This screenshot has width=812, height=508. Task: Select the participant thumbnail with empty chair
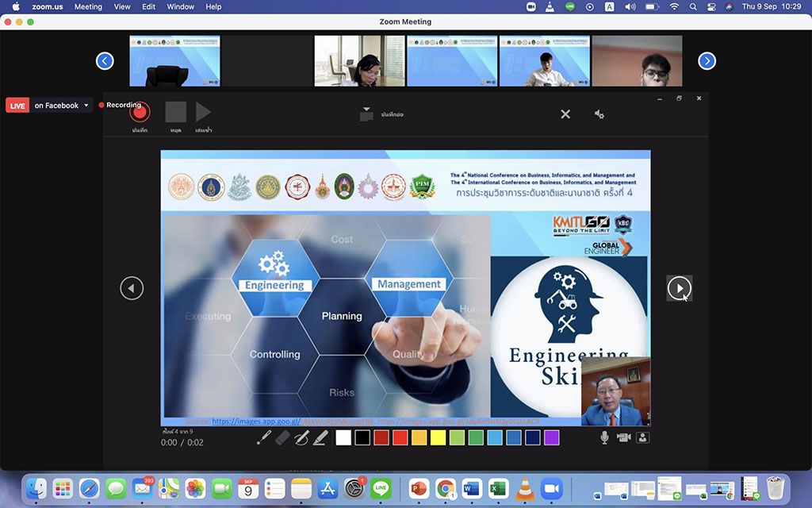(x=174, y=60)
